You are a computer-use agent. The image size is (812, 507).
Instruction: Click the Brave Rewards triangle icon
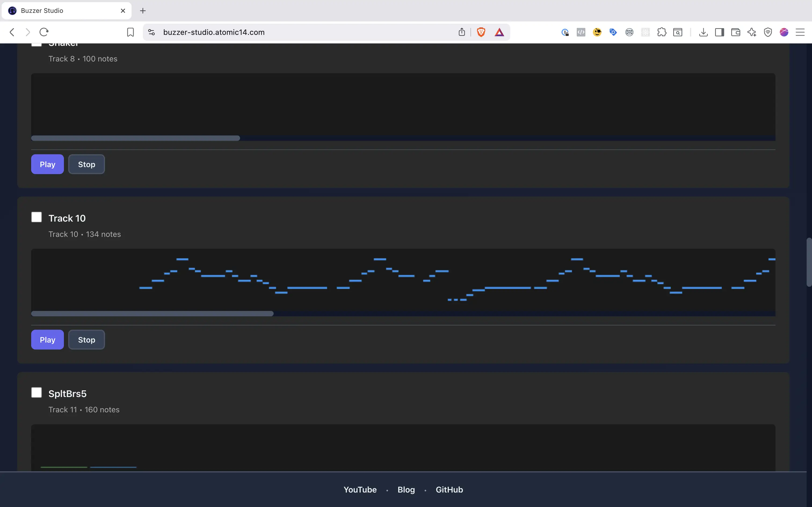(499, 32)
